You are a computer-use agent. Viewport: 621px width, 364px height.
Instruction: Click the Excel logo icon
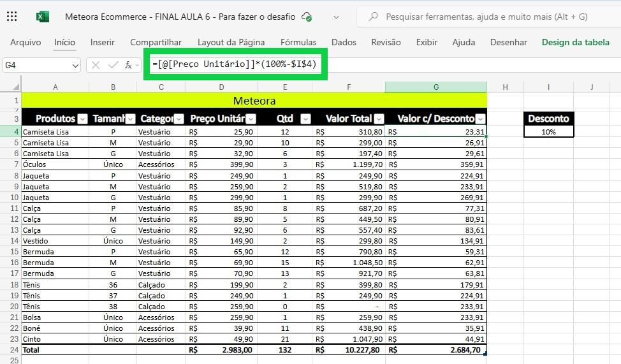pos(42,17)
